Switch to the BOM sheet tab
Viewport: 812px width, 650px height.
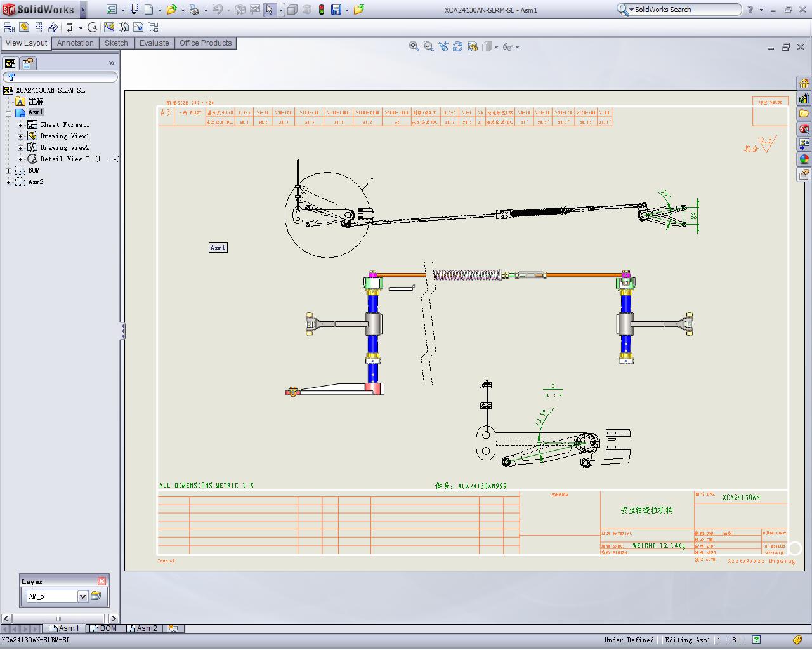[104, 628]
